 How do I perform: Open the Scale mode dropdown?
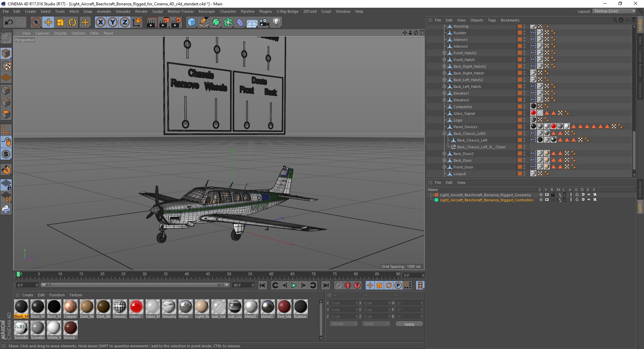point(376,324)
